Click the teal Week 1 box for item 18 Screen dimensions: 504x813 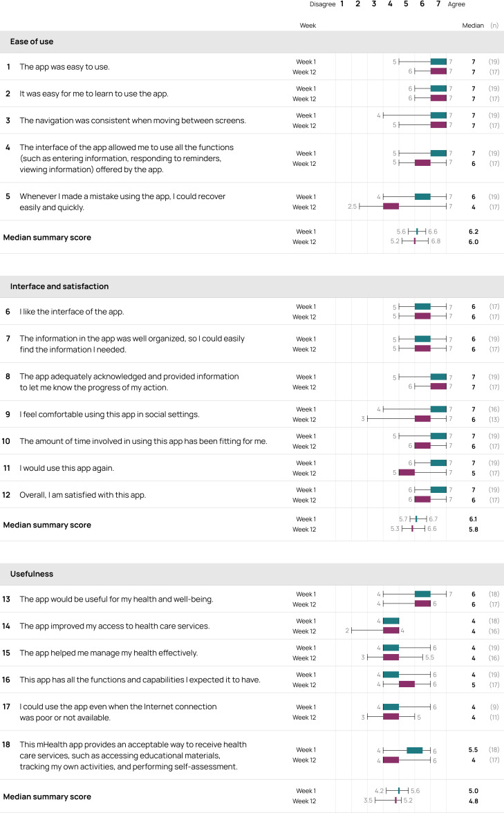[415, 749]
